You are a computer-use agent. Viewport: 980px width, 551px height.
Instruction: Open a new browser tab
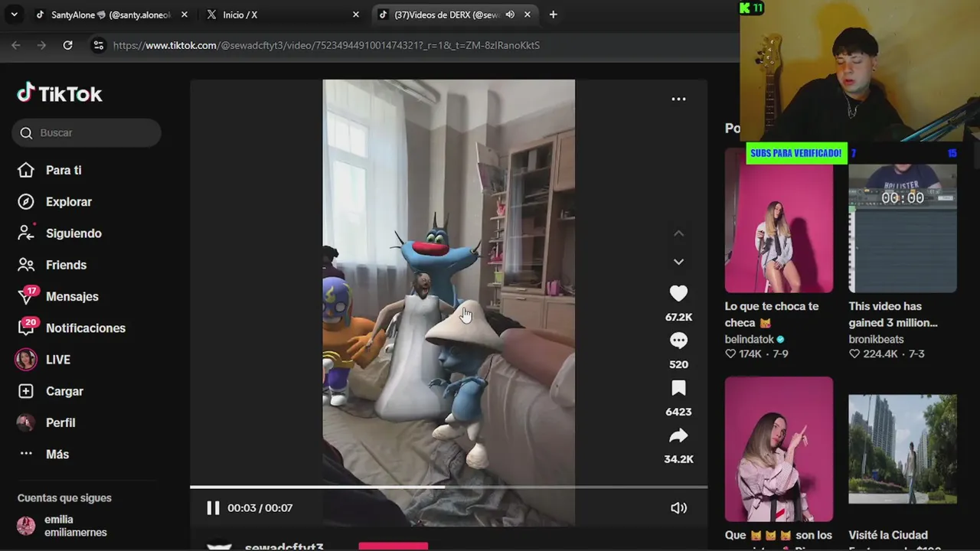(553, 15)
